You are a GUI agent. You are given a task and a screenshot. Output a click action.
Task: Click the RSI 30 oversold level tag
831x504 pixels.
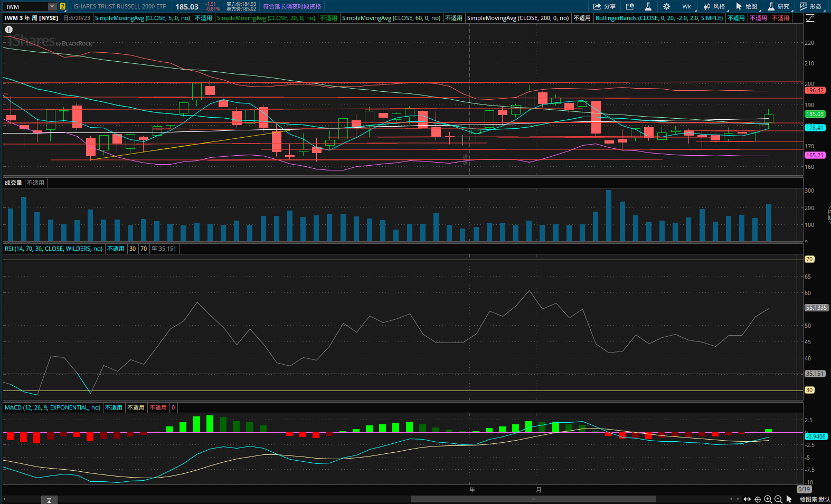pos(809,390)
